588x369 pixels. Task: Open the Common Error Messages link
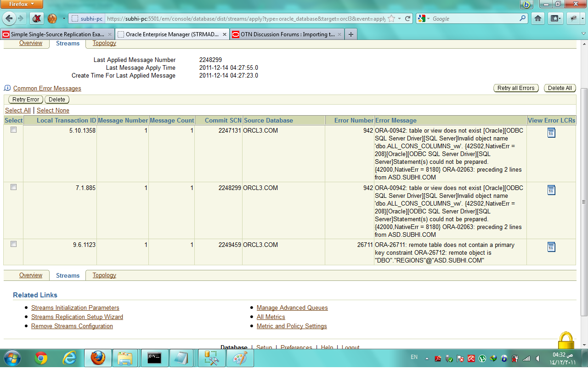(x=47, y=88)
